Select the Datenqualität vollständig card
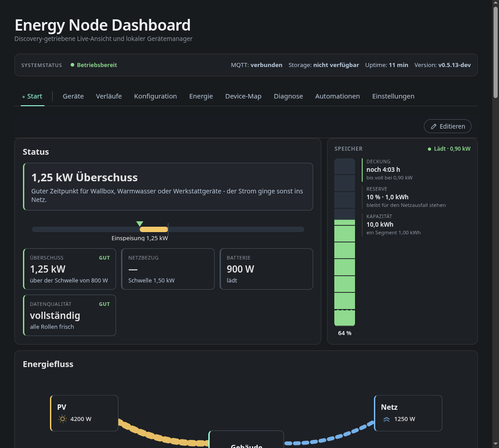Viewport: 499px width, 448px height. click(x=69, y=315)
